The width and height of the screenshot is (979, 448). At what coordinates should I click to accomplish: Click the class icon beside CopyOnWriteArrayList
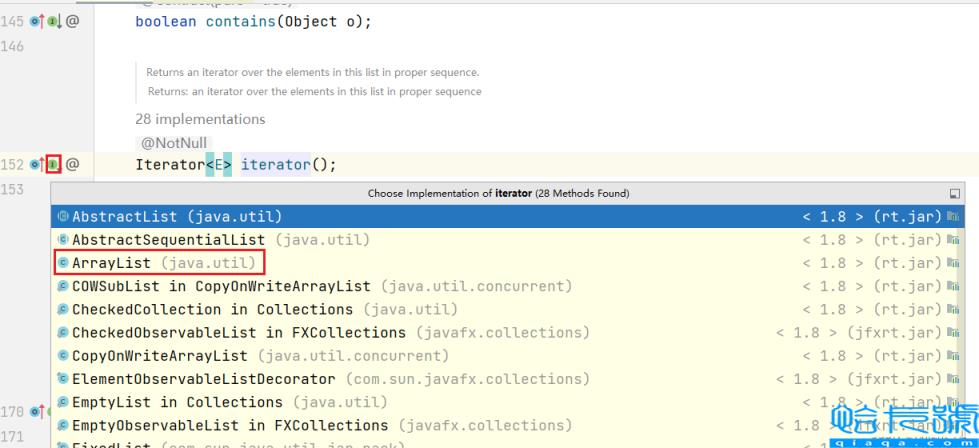point(62,356)
